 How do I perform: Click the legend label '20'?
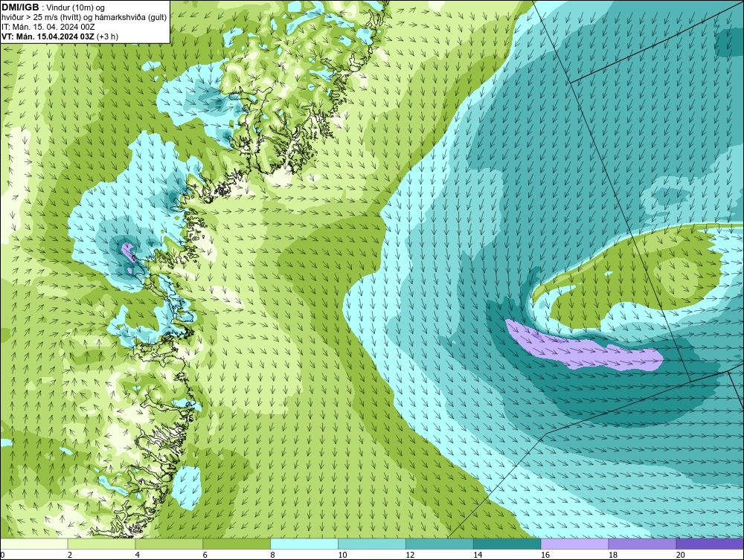[x=681, y=555]
